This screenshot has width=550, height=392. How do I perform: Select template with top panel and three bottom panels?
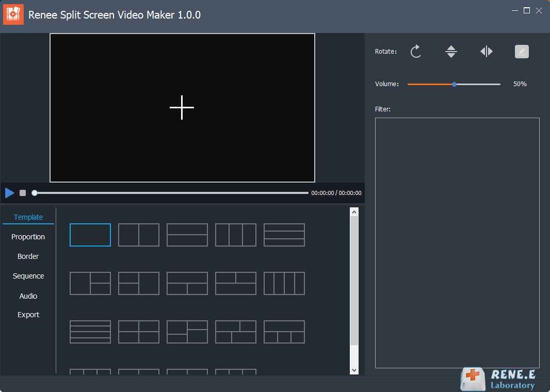point(284,332)
